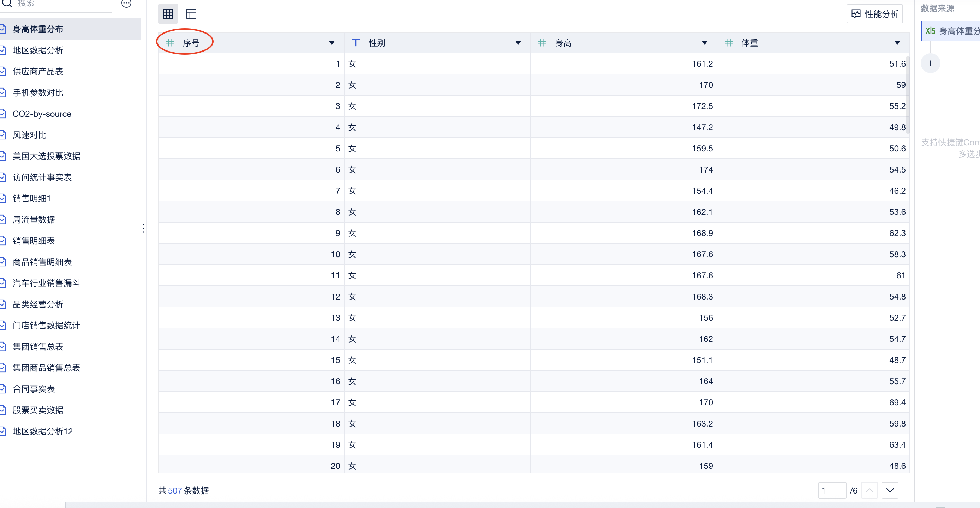The image size is (980, 508).
Task: Click the page number input field
Action: (832, 490)
